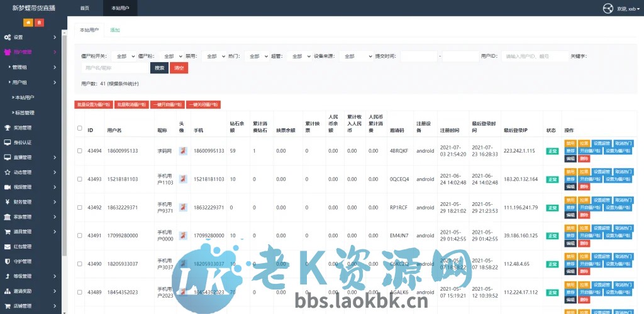
Task: Expand the 管理组 submenu chevron
Action: pyautogui.click(x=55, y=67)
